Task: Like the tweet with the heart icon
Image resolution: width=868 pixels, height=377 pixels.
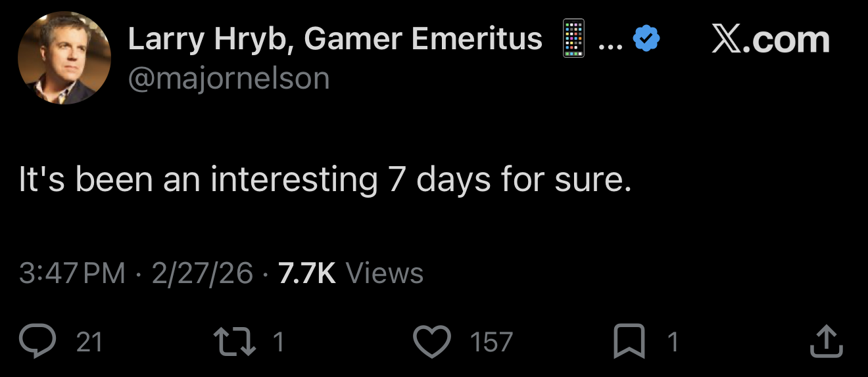Action: [x=431, y=342]
